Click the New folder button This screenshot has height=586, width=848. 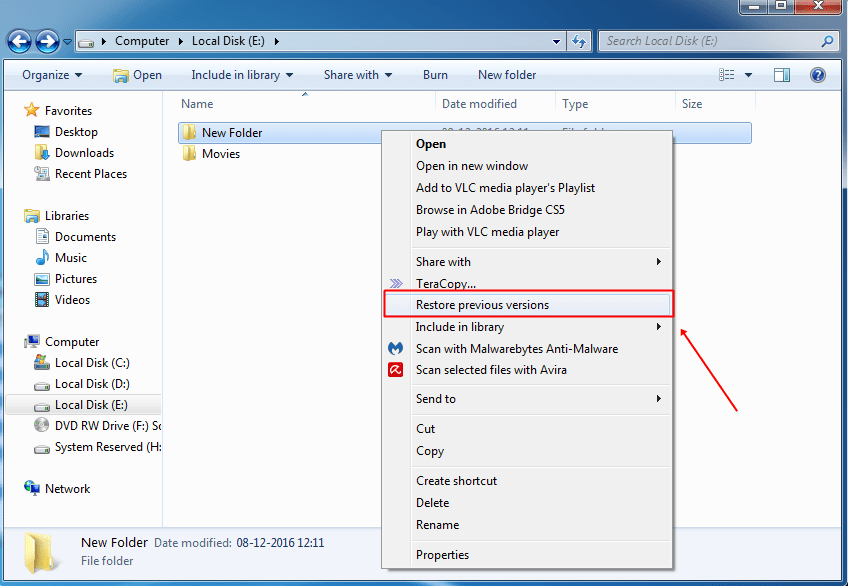[x=509, y=74]
